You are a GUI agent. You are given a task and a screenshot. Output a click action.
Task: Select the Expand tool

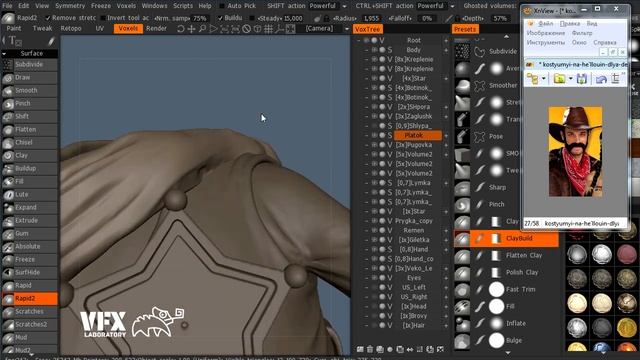[x=29, y=207]
